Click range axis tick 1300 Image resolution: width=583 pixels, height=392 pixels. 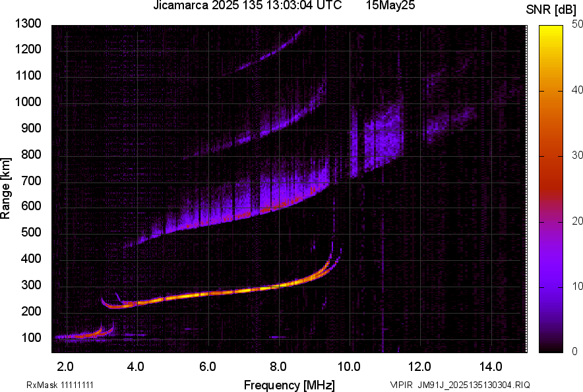pyautogui.click(x=28, y=24)
